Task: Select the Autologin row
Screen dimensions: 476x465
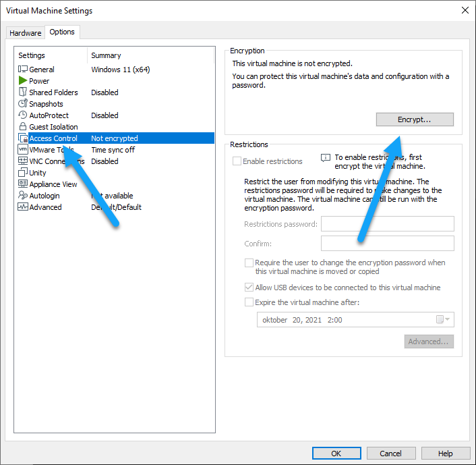Action: coord(115,196)
